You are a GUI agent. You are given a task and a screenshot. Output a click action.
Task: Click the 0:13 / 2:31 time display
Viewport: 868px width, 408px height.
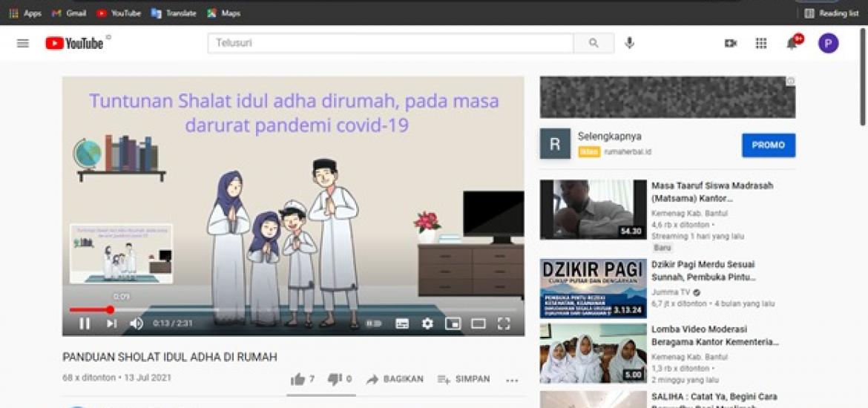173,323
